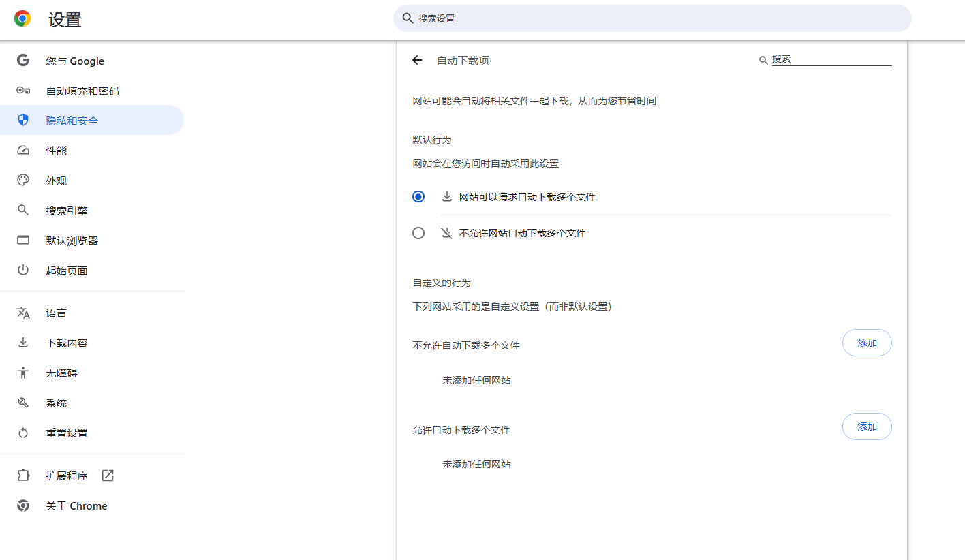
Task: Click the magnifier icon beside 搜索 field
Action: point(763,60)
